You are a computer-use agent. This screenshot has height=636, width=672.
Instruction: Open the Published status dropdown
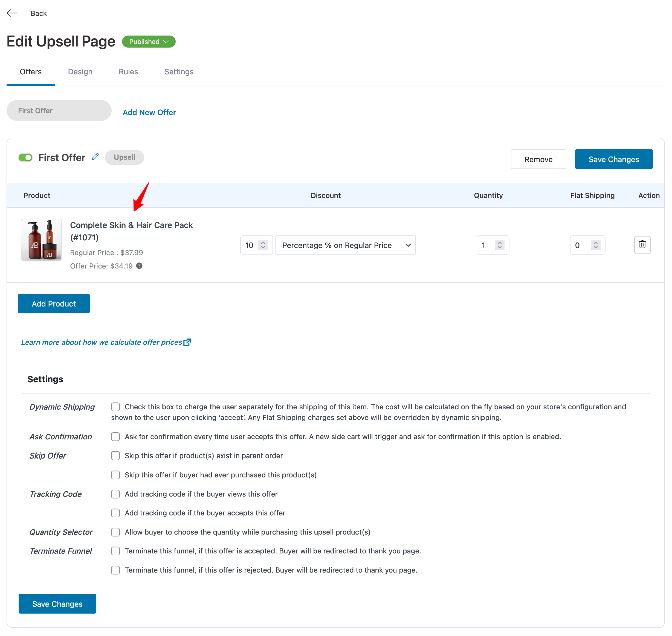[x=148, y=41]
